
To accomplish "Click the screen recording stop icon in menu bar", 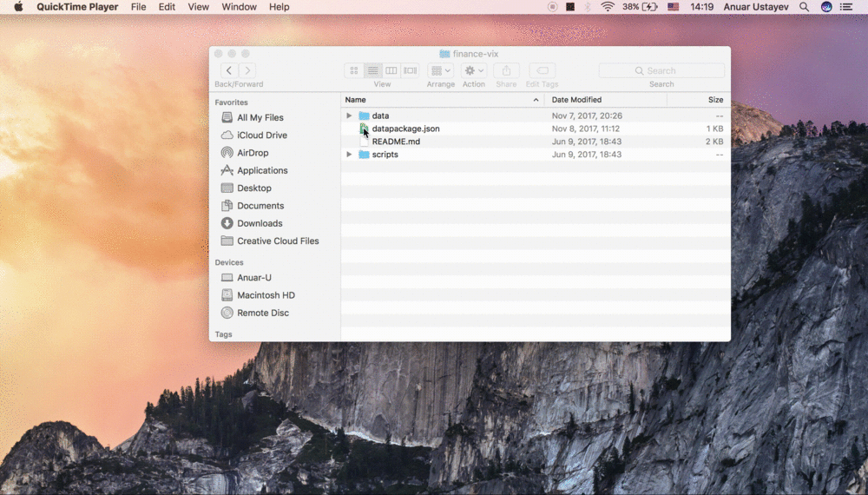I will coord(552,7).
